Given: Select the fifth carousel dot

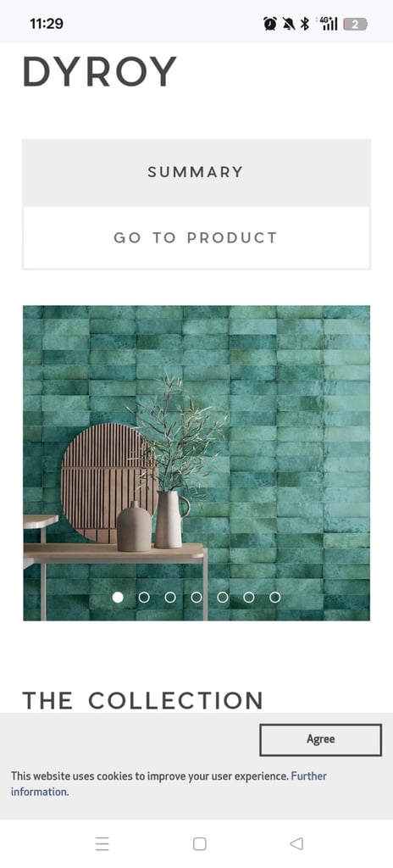Looking at the screenshot, I should pos(223,598).
